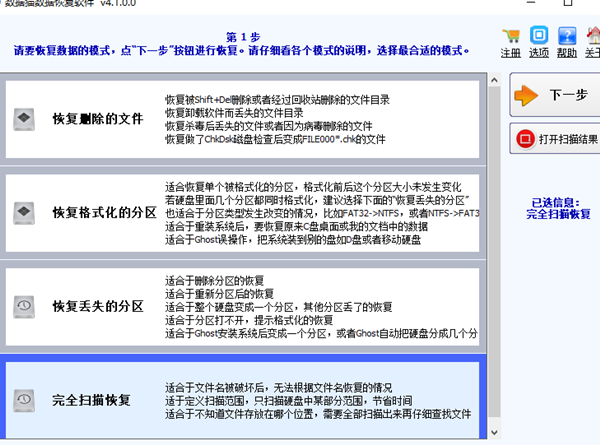600x445 pixels.
Task: Click description line mentioning ChkDsk
Action: (275, 139)
